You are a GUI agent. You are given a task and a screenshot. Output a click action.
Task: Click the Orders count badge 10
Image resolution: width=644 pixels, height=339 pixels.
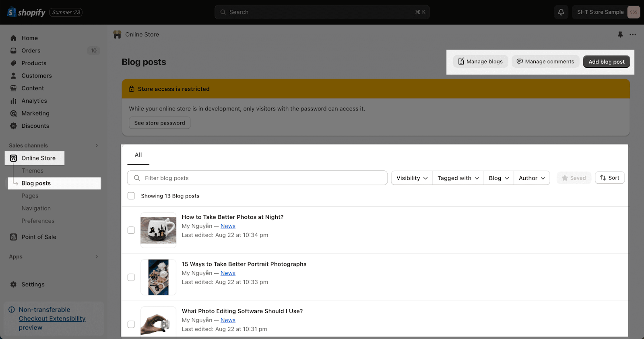click(x=93, y=50)
